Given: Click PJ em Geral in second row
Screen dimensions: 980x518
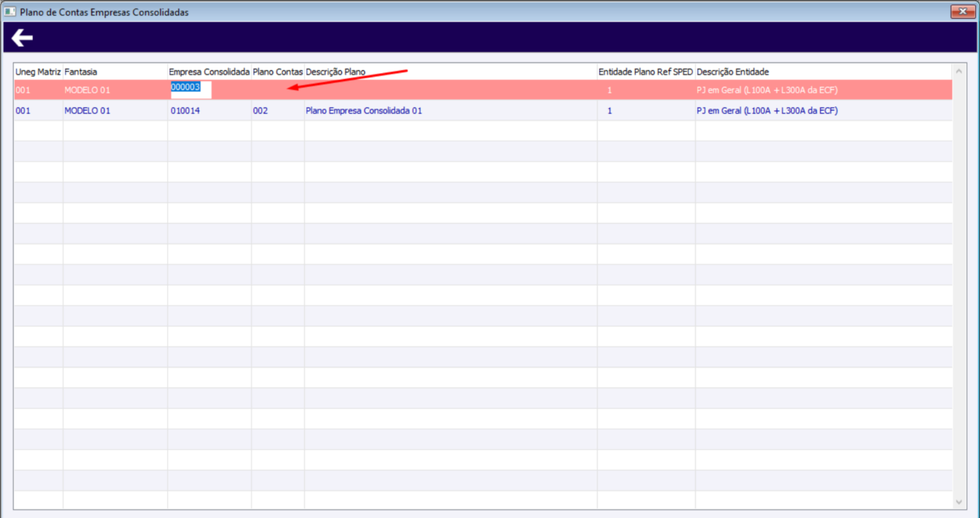Looking at the screenshot, I should click(x=767, y=111).
